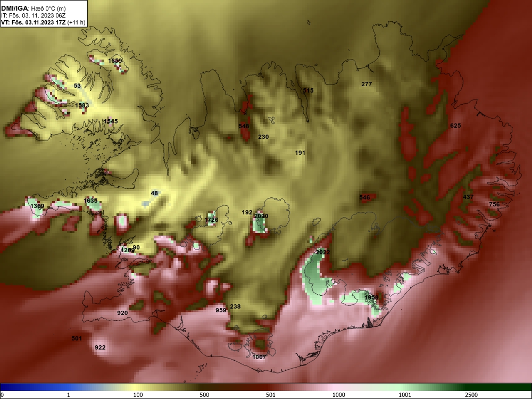The image size is (532, 399).
Task: Select the 230 map value
Action: pos(263,137)
